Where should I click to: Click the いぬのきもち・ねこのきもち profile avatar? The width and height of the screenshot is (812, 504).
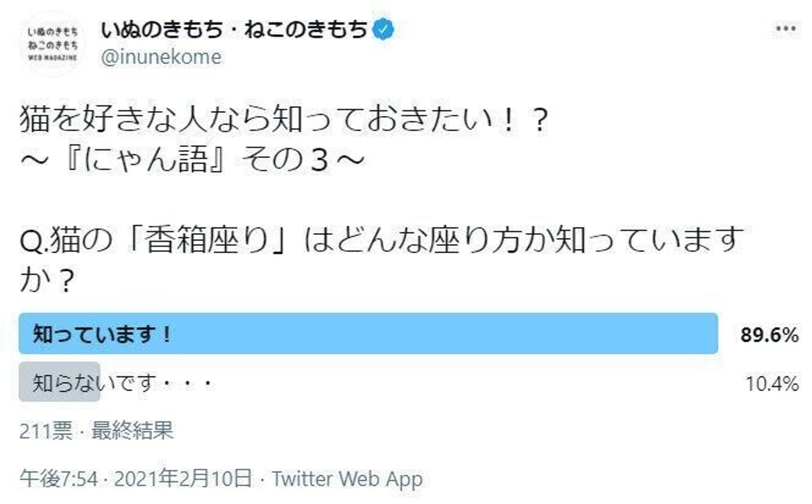point(52,41)
